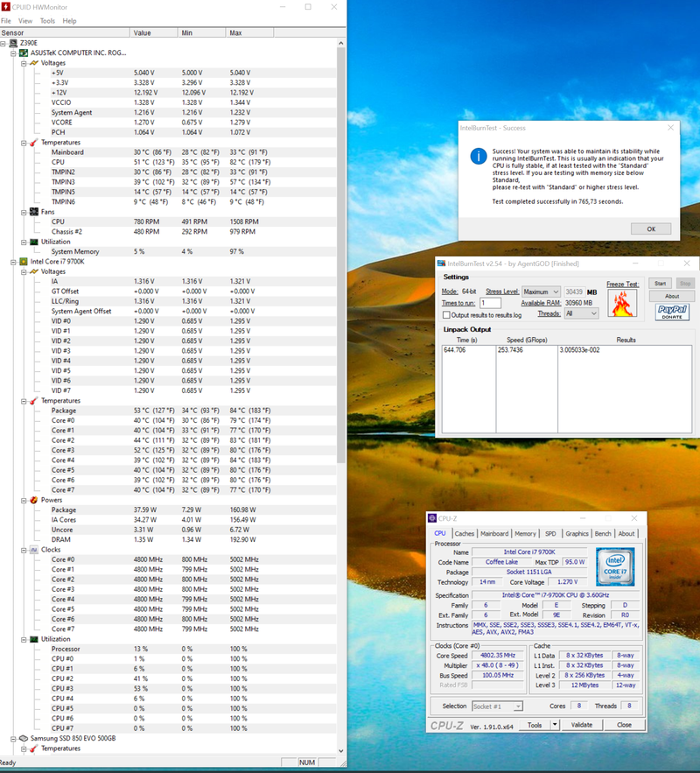Click the CPU Powers flame icon
The height and width of the screenshot is (773, 700).
(x=33, y=500)
